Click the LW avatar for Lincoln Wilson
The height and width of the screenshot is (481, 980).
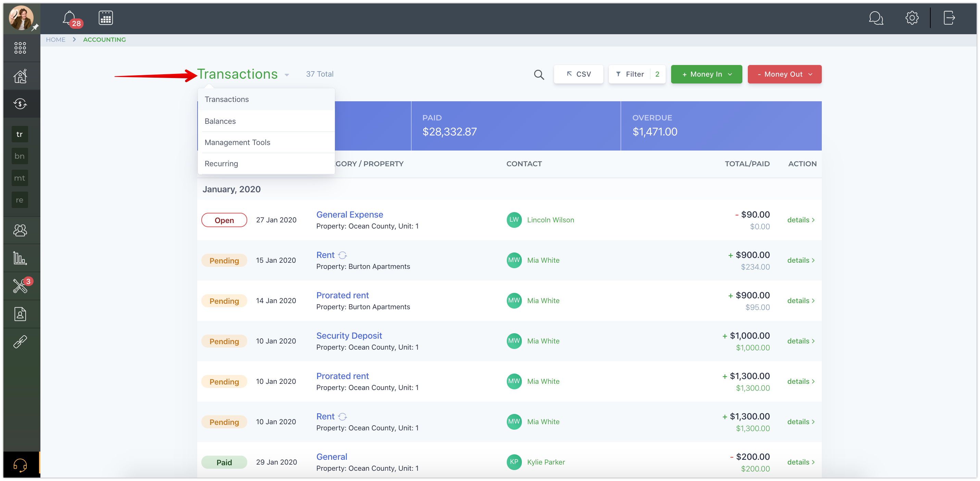tap(514, 220)
